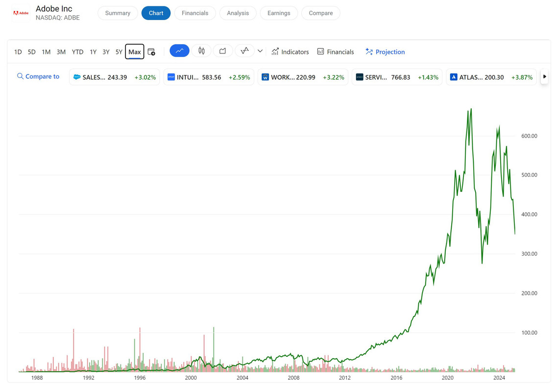This screenshot has height=392, width=557.
Task: Set chart range to 1M
Action: (x=46, y=52)
